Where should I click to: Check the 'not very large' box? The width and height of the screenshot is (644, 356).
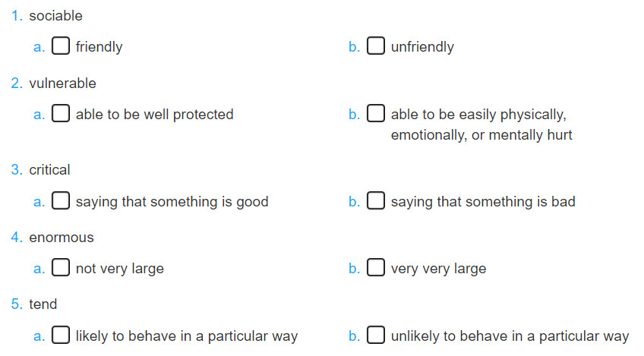tap(61, 267)
